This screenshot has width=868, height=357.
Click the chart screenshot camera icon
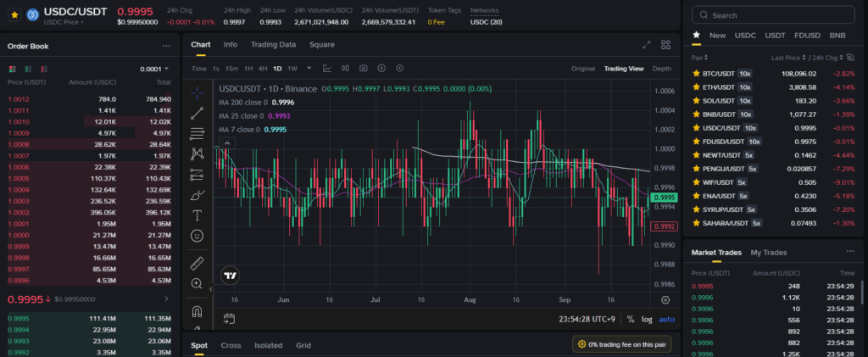click(364, 68)
